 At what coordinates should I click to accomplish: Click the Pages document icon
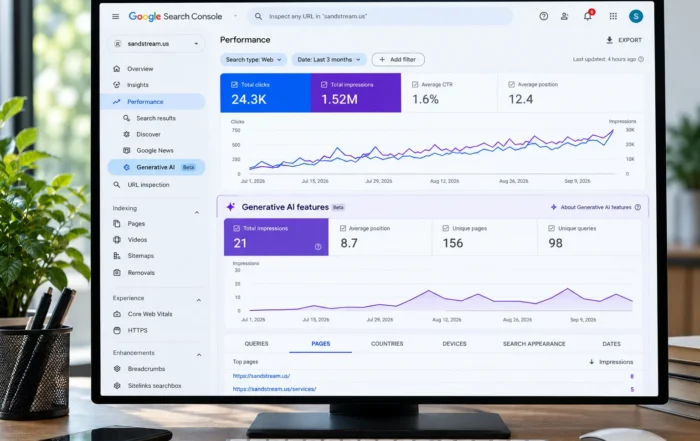(x=117, y=224)
